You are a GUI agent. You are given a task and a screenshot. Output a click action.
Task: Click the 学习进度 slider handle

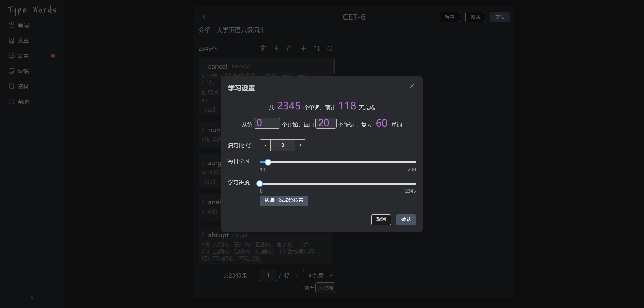pos(260,184)
